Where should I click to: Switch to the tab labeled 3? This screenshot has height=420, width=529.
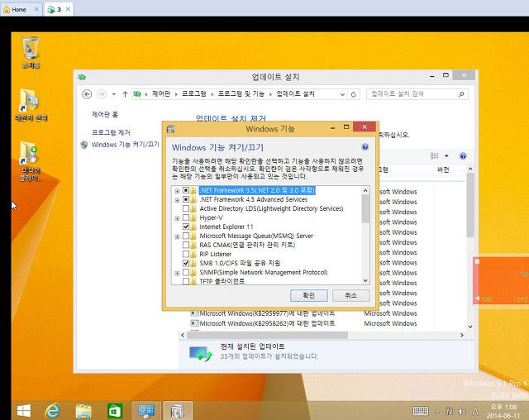tap(59, 9)
